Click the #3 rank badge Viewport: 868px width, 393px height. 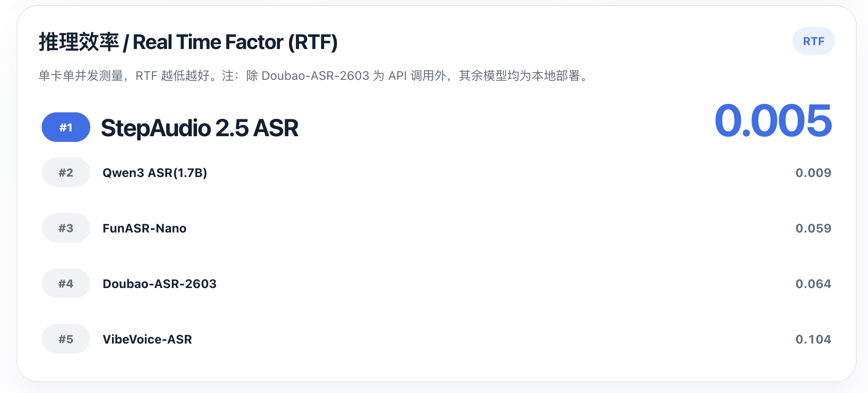pos(66,228)
